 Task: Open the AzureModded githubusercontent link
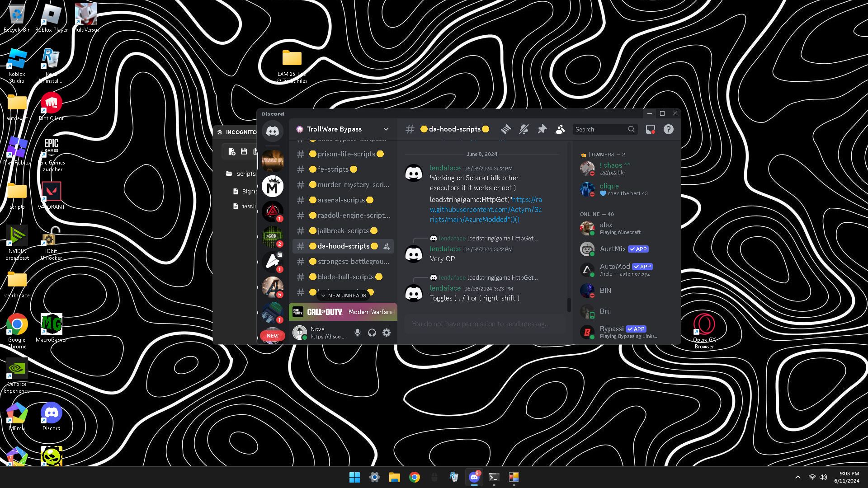click(486, 210)
